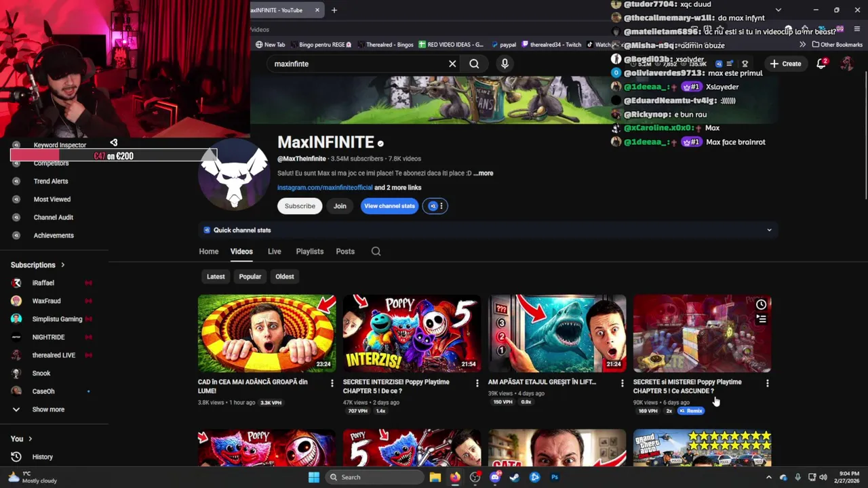Click View channel stats
This screenshot has height=488, width=868.
tap(389, 206)
